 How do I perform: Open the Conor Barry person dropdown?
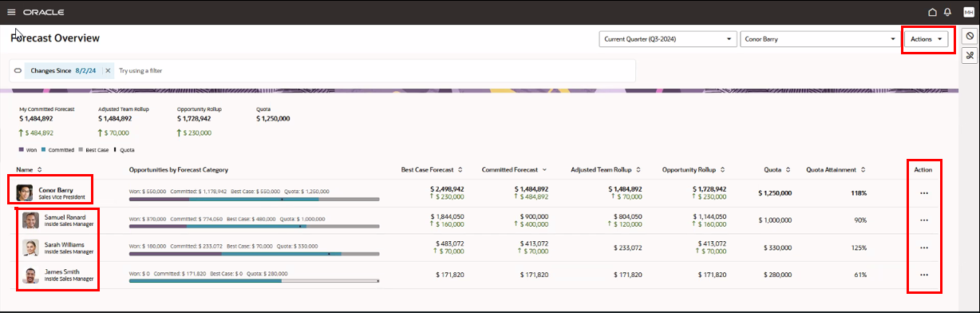[820, 38]
